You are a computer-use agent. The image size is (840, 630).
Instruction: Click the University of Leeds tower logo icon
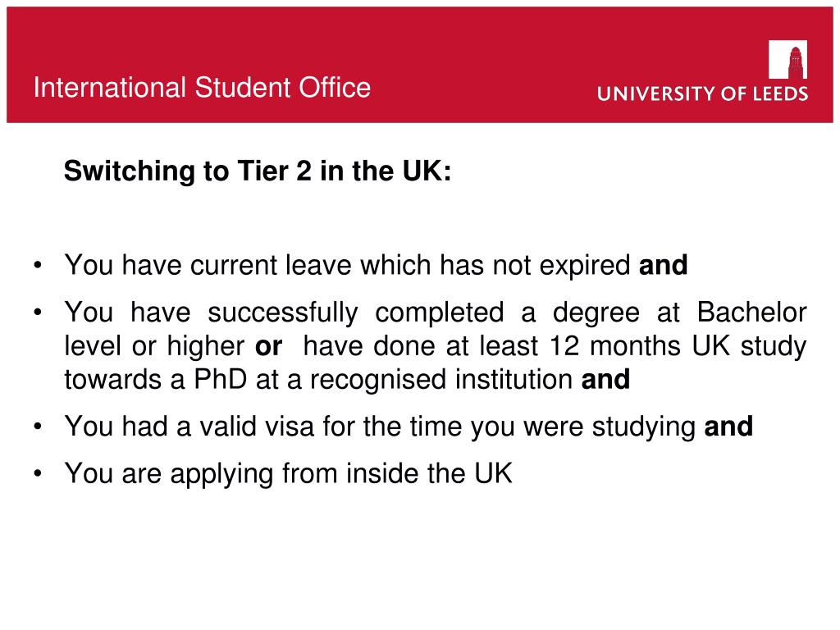click(x=787, y=59)
